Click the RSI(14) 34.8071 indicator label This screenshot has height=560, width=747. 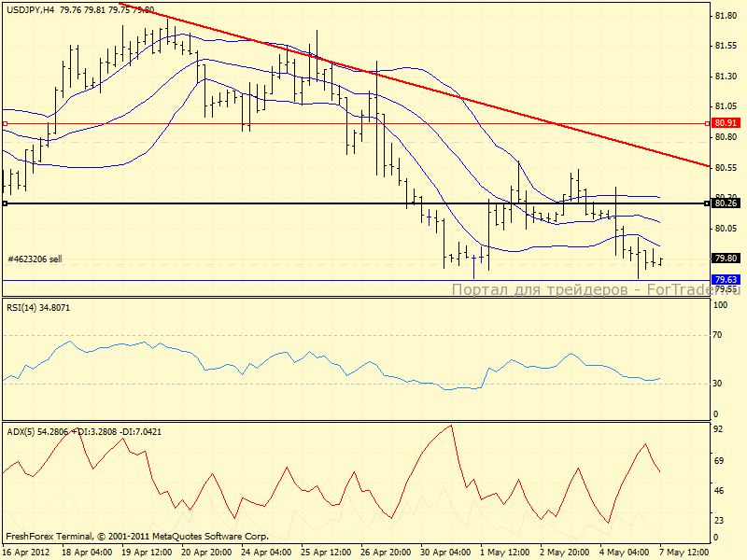coord(38,308)
